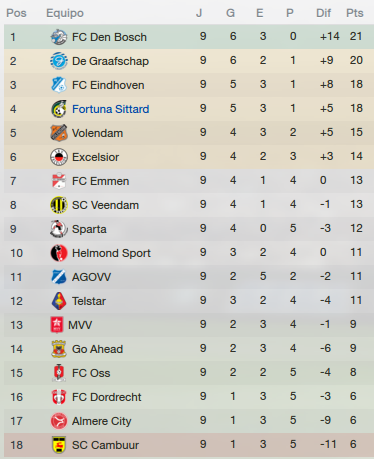Click the AGOVV team name
This screenshot has height=459, width=374.
click(x=92, y=277)
